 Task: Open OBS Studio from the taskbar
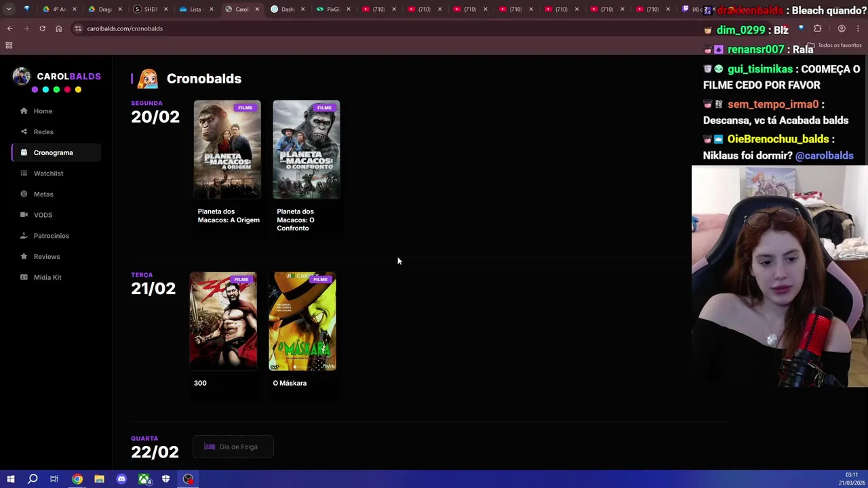pyautogui.click(x=188, y=479)
